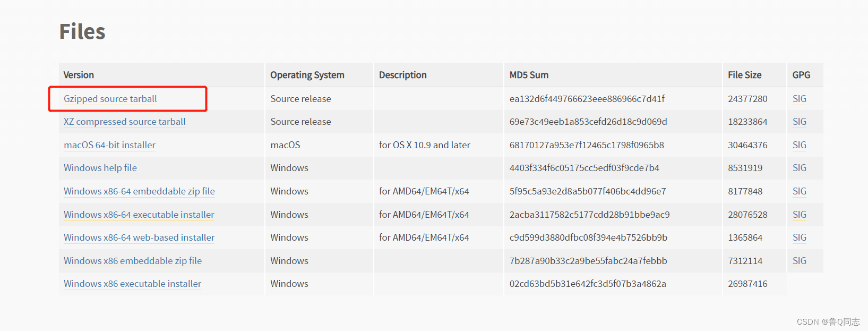868x331 pixels.
Task: Open SIG link for XZ compressed tarball
Action: click(x=799, y=122)
